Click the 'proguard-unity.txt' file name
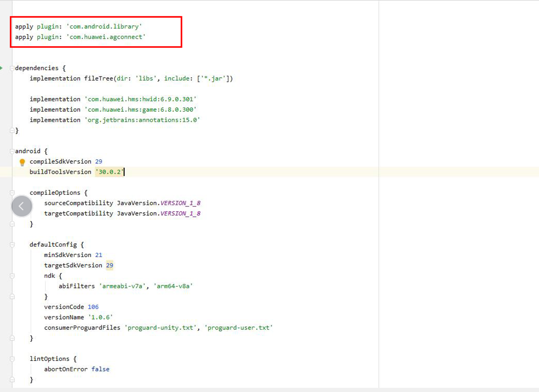This screenshot has width=539, height=392. pos(160,328)
